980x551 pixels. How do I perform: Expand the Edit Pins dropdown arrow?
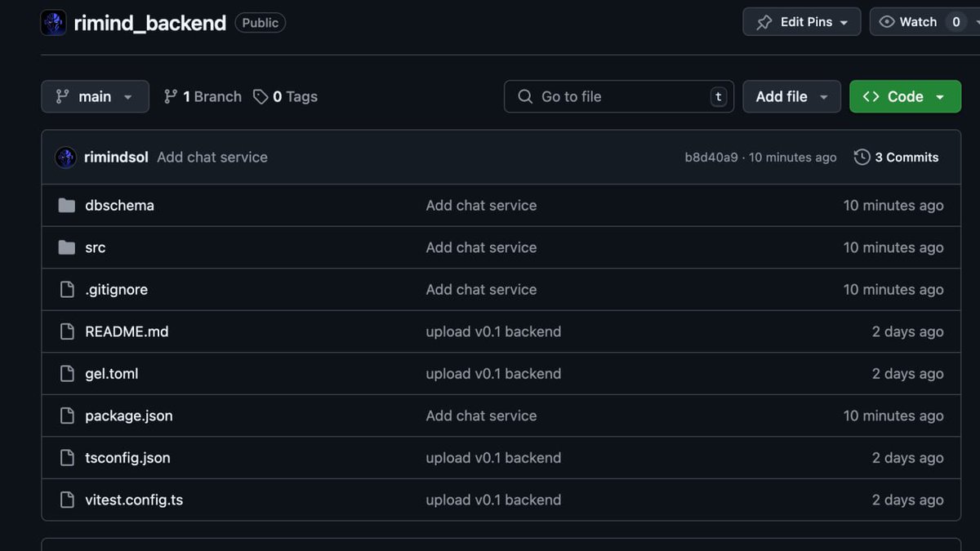pos(844,23)
